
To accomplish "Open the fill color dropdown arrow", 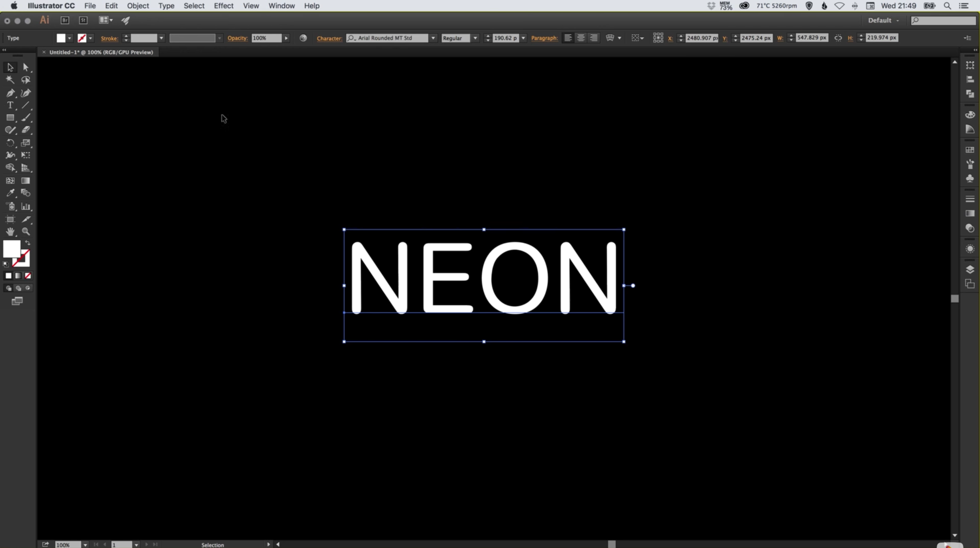I will [x=70, y=38].
